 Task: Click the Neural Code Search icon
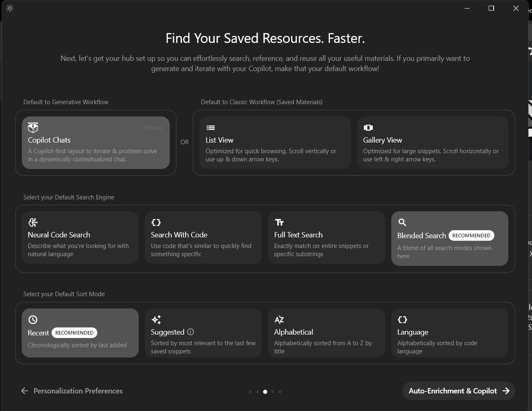point(33,222)
